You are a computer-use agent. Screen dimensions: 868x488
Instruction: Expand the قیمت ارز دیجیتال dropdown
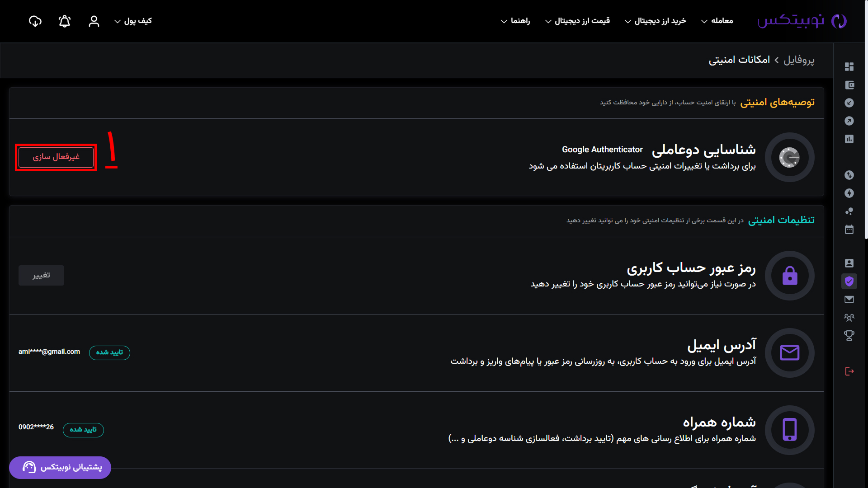[577, 21]
